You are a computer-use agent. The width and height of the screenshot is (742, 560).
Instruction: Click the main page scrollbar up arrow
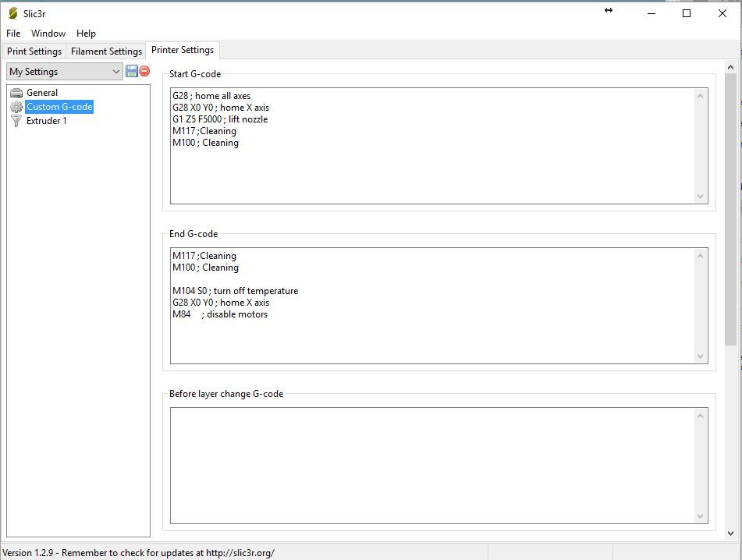(x=730, y=68)
